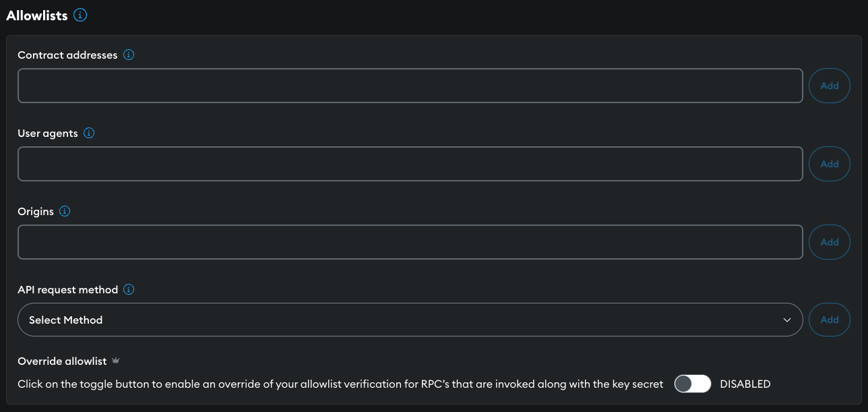Viewport: 868px width, 412px height.
Task: Click the DISABLED status label beside the toggle
Action: pyautogui.click(x=745, y=384)
